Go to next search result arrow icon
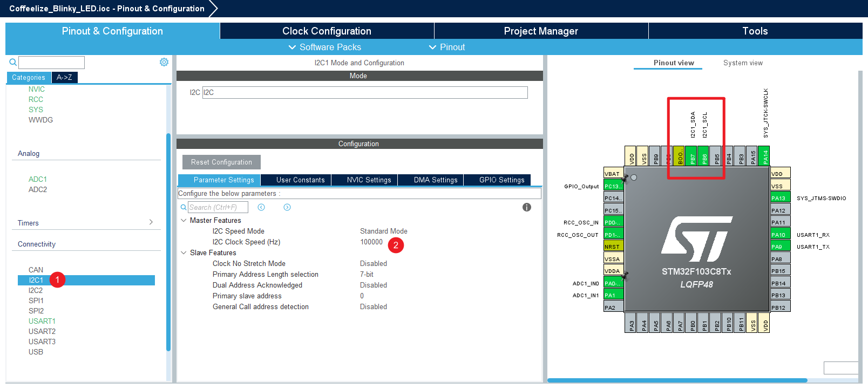 [x=287, y=207]
